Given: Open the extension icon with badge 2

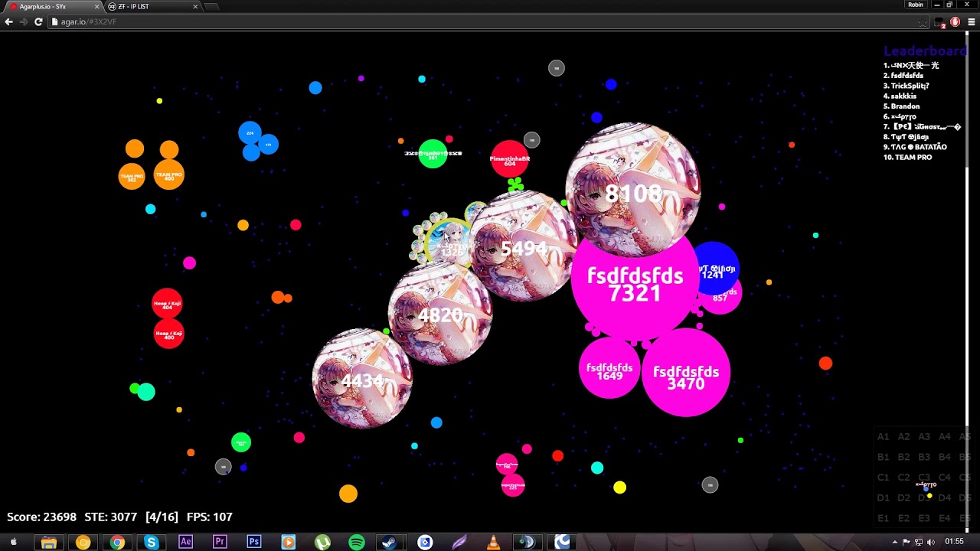Looking at the screenshot, I should tap(940, 23).
